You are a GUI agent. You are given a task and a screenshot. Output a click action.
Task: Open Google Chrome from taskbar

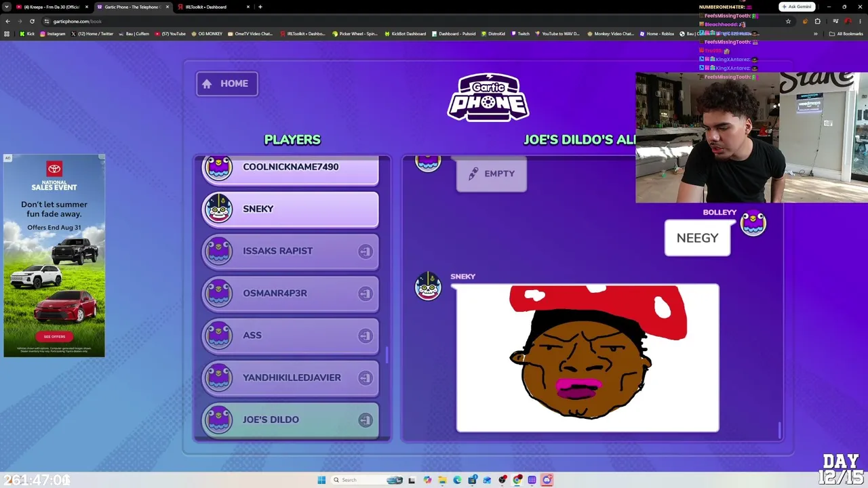click(x=517, y=480)
